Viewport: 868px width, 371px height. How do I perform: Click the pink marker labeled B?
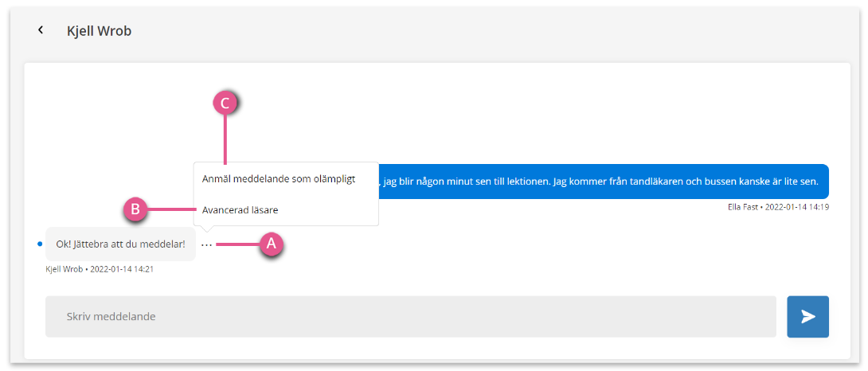135,209
